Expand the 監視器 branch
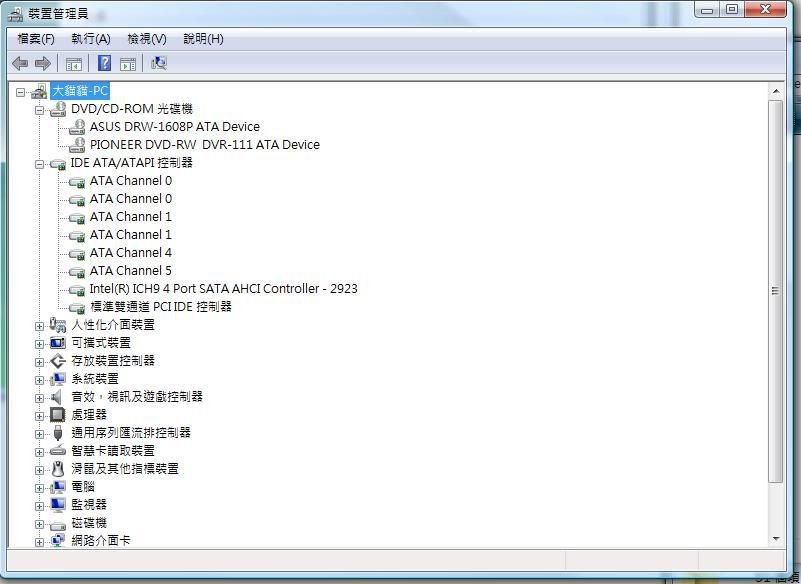801x584 pixels. [x=39, y=506]
